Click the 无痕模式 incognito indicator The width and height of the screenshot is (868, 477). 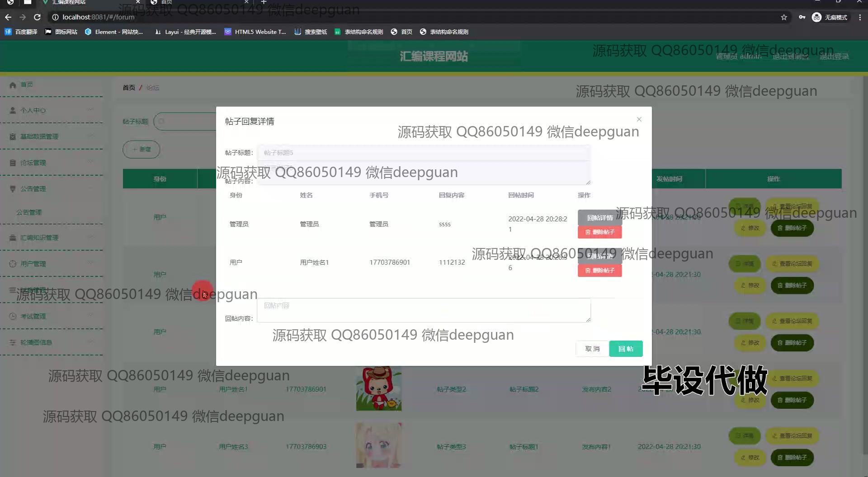tap(830, 17)
